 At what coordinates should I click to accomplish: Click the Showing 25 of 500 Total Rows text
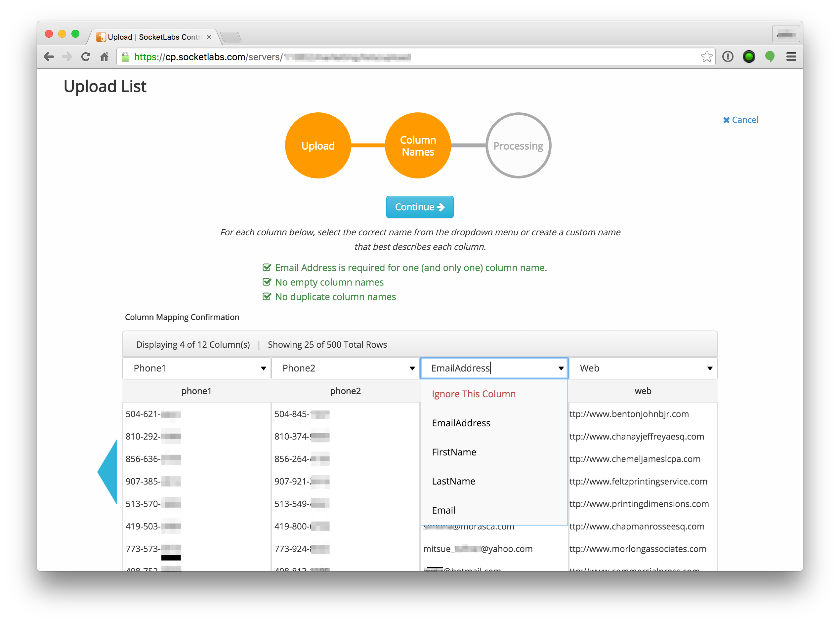point(327,344)
